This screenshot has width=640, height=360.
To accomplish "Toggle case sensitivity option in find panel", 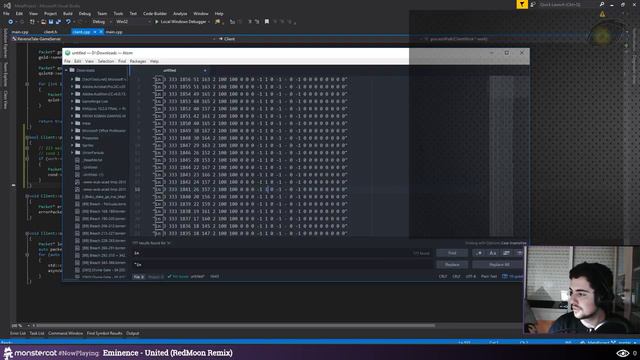I will (x=493, y=253).
